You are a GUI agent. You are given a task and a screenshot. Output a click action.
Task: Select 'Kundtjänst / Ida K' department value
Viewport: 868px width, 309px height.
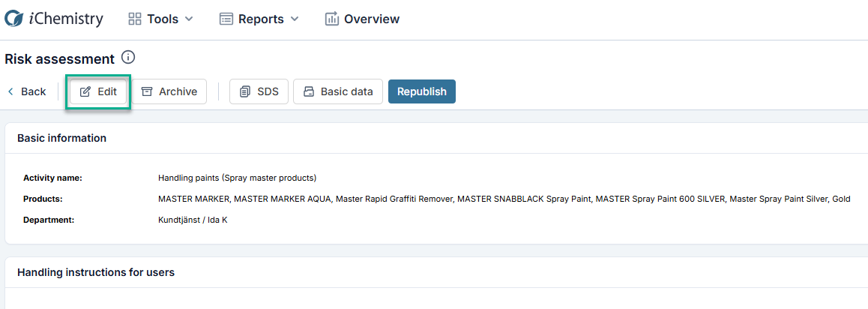[x=193, y=220]
